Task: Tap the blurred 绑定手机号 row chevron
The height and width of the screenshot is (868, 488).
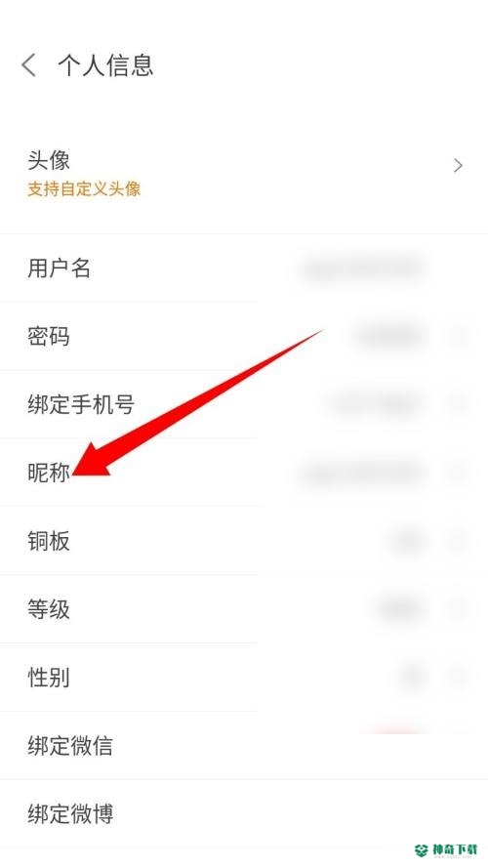Action: (x=460, y=404)
